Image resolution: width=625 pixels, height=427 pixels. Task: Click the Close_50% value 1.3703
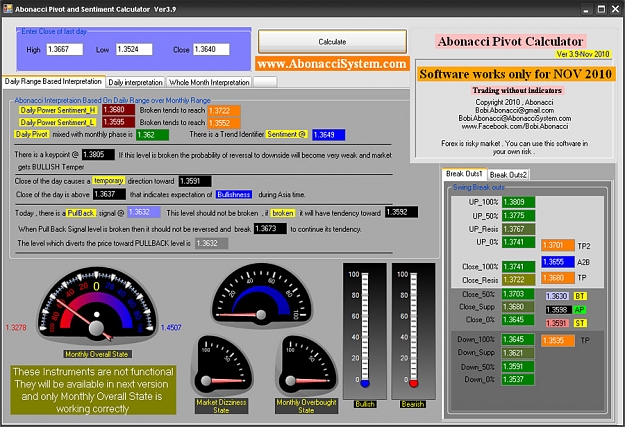pos(518,294)
